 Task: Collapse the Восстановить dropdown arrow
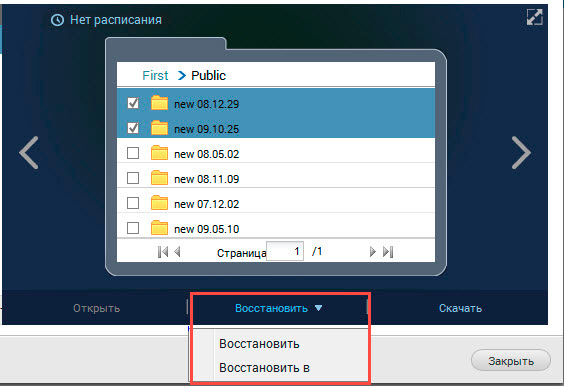318,308
